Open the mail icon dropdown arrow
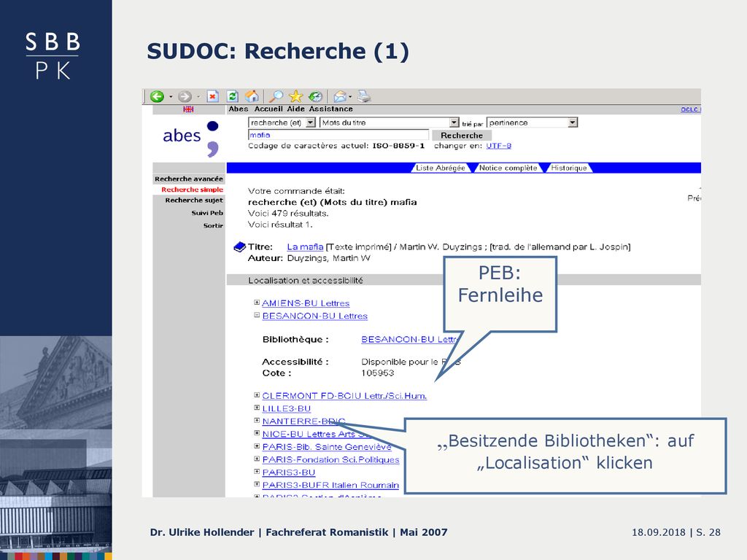The height and width of the screenshot is (560, 747). [x=351, y=97]
